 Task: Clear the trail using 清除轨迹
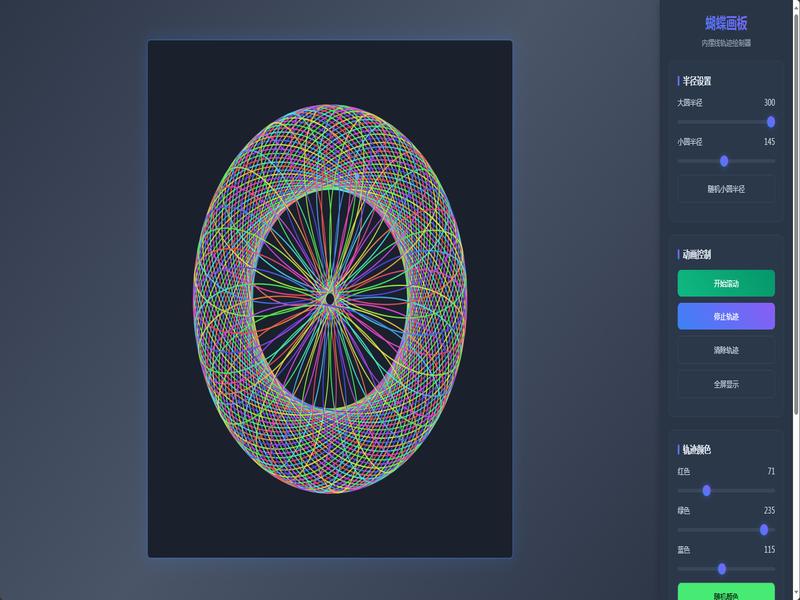(726, 350)
